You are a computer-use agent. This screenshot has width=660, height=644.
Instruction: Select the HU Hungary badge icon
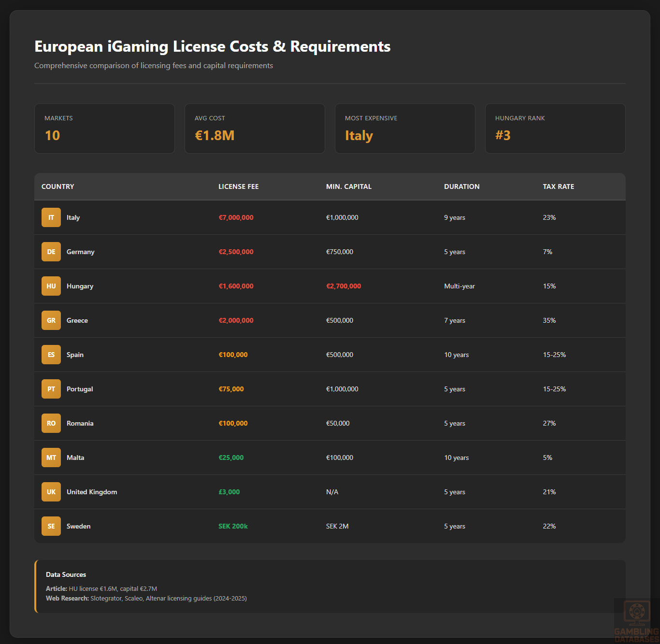[51, 286]
